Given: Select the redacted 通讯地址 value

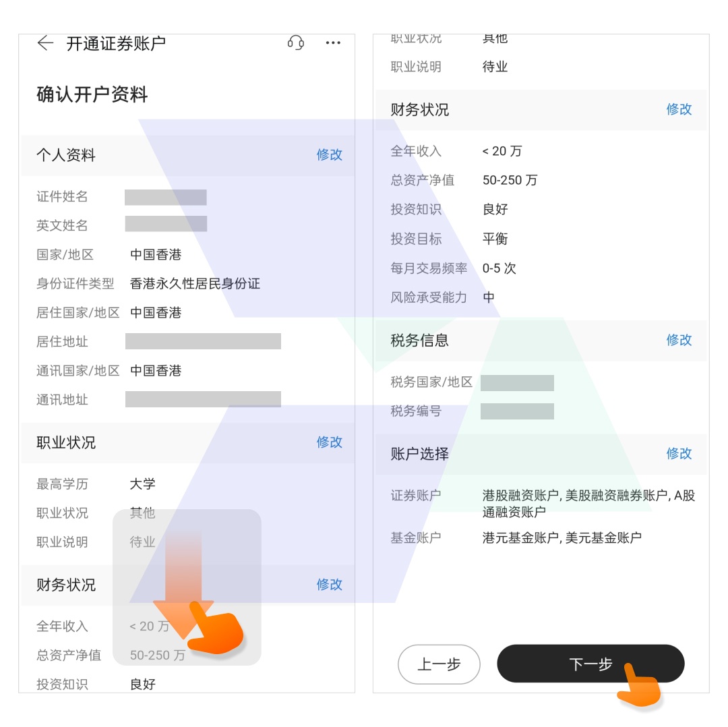Looking at the screenshot, I should pos(203,399).
